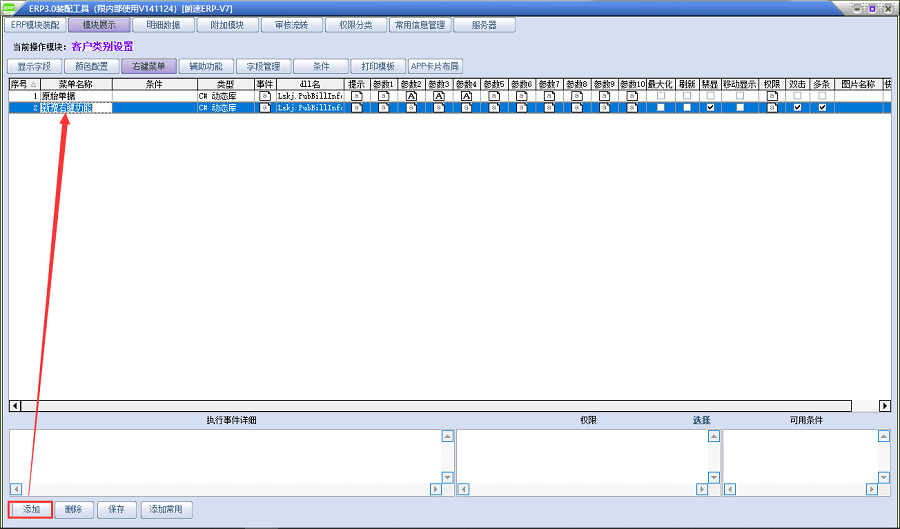Click the 参数7 icon in row 1

tap(549, 96)
